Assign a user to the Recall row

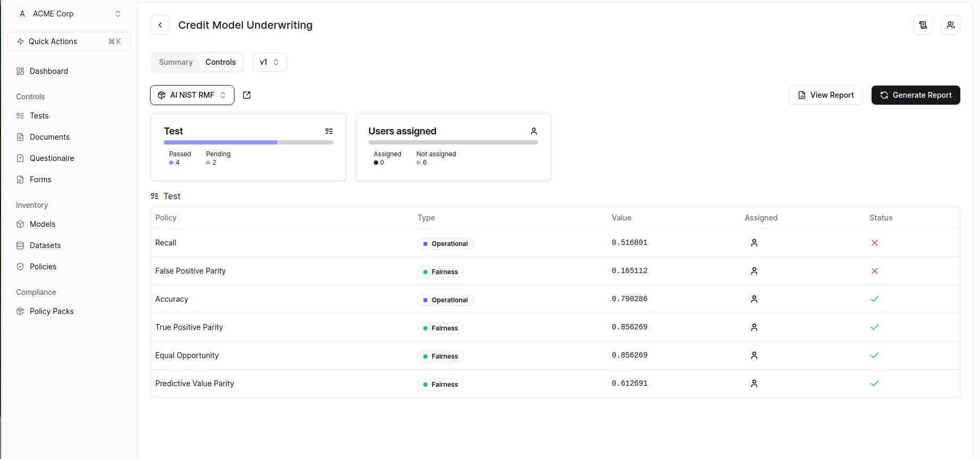[754, 243]
